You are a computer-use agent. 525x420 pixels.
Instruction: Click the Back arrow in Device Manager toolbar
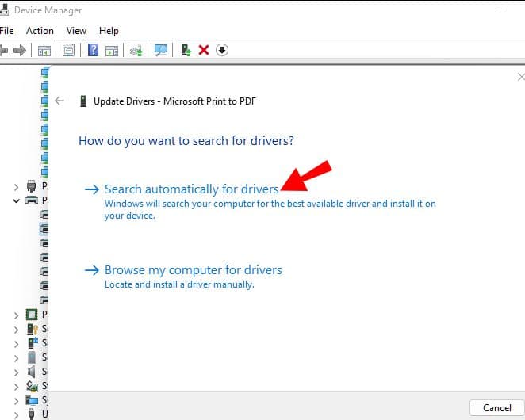(x=3, y=51)
